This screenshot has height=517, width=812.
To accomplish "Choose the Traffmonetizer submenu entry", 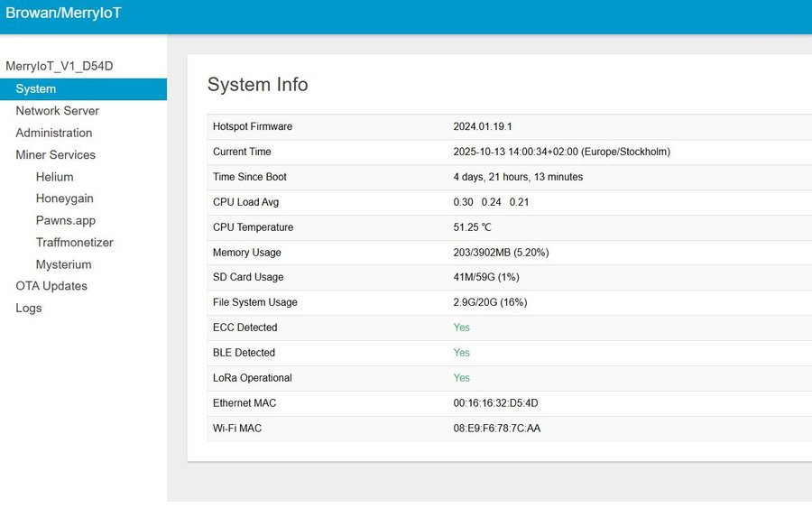I will pos(74,243).
